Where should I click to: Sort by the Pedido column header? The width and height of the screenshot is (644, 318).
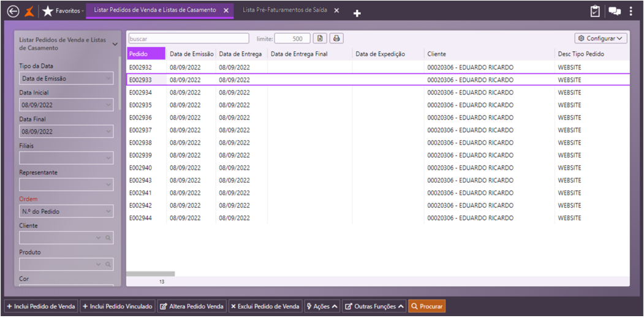pos(145,54)
